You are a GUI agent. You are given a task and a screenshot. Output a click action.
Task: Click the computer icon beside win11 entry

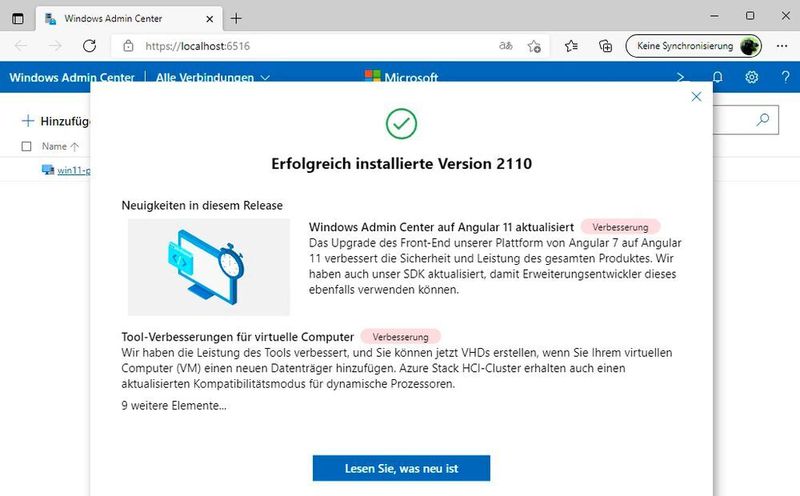(48, 170)
